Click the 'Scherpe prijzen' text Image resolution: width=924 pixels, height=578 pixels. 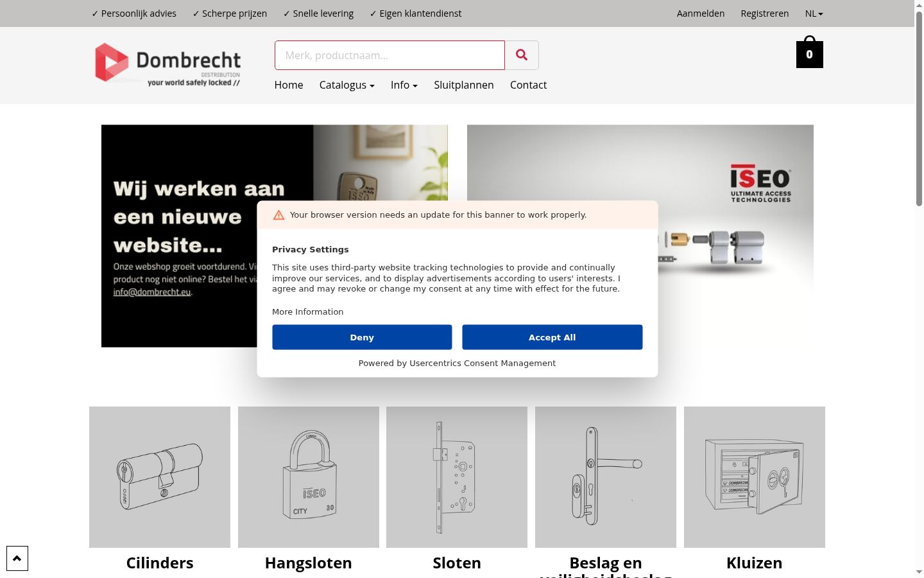coord(230,13)
